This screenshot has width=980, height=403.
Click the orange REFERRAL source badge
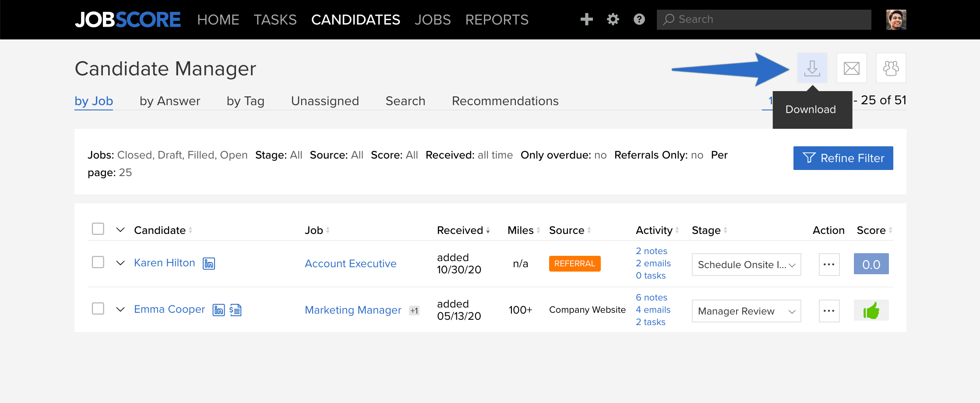point(575,264)
